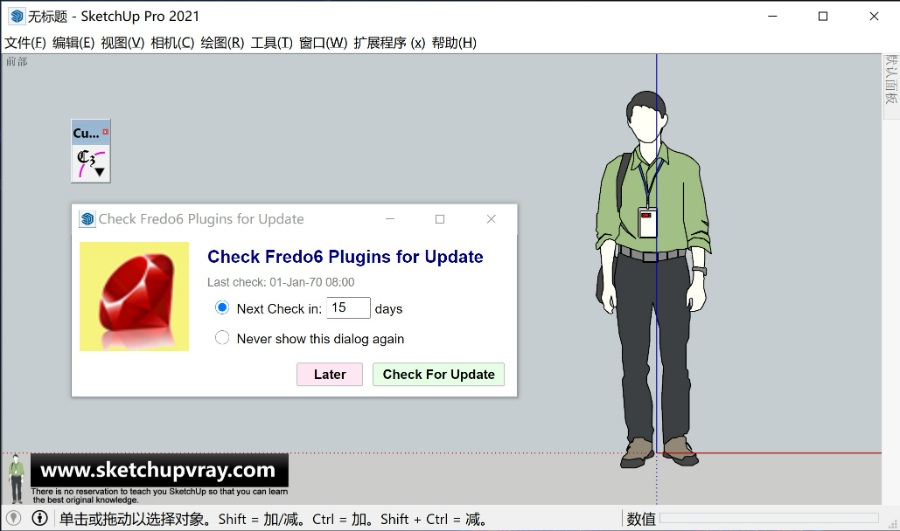900x531 pixels.
Task: Click the Later button
Action: point(329,374)
